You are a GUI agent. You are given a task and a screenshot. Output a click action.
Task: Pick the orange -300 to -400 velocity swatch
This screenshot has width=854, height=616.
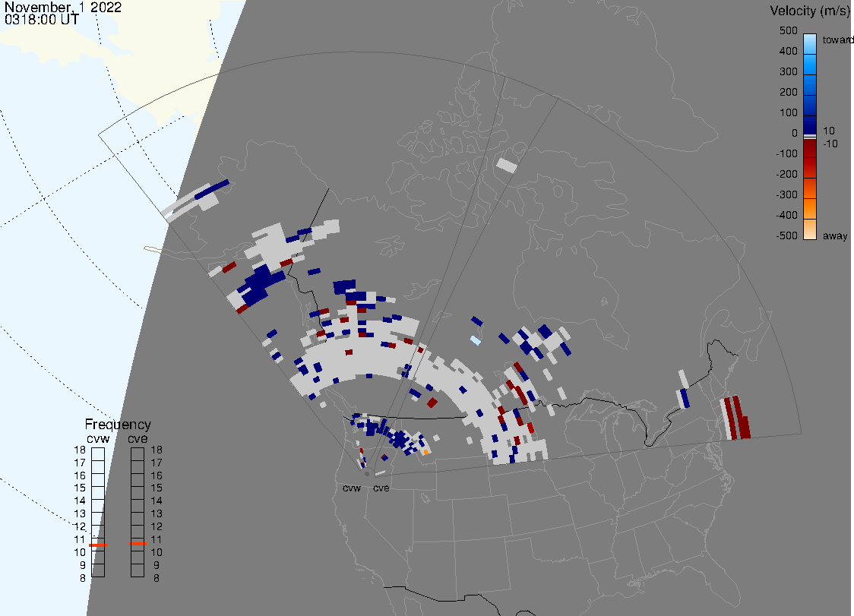[x=810, y=209]
